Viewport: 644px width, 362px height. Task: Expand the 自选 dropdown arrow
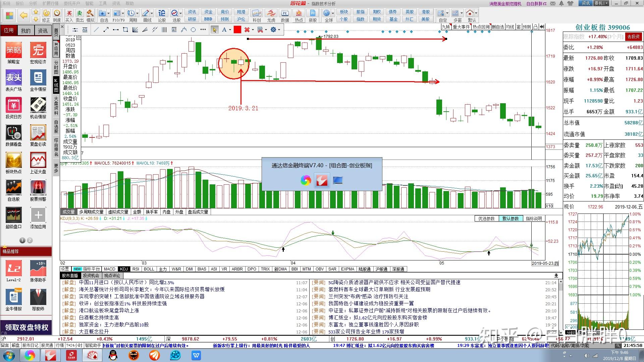coord(109,13)
